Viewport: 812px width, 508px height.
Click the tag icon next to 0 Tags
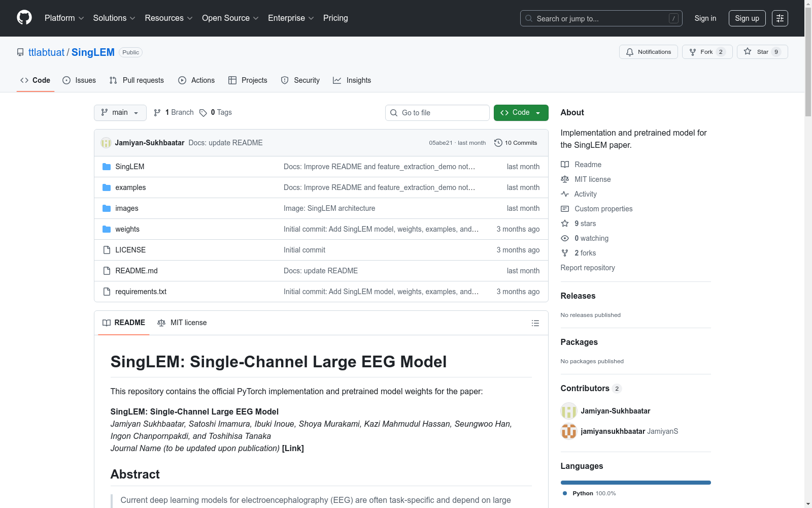pos(203,113)
